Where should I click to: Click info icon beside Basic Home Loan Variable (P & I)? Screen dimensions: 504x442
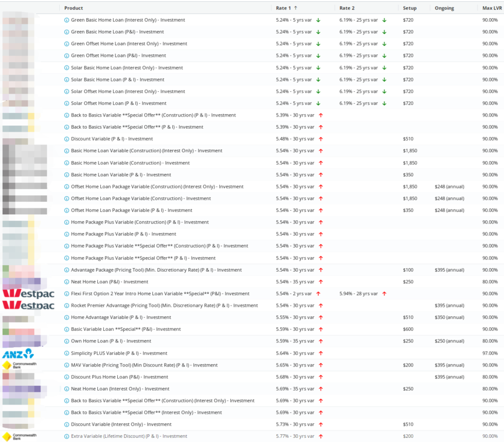pos(67,175)
